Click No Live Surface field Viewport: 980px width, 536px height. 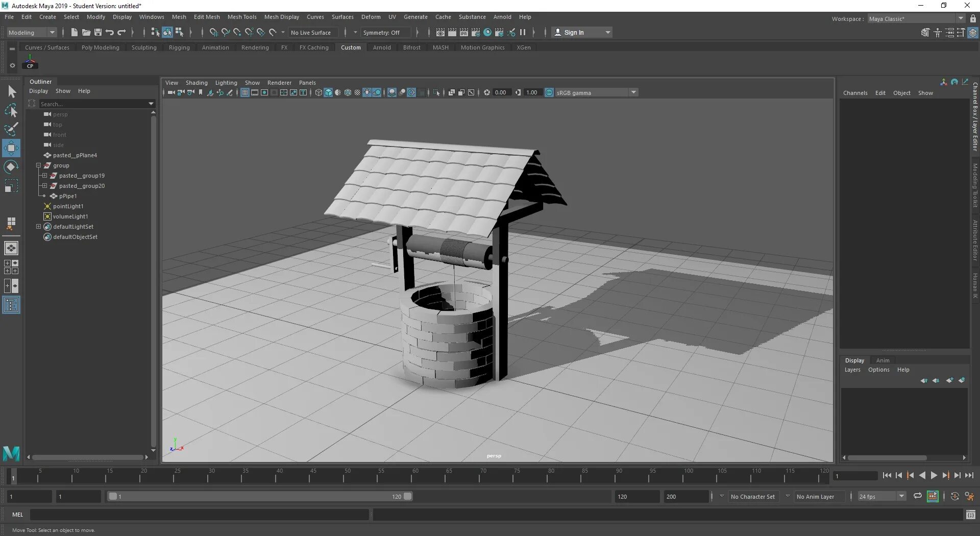313,32
